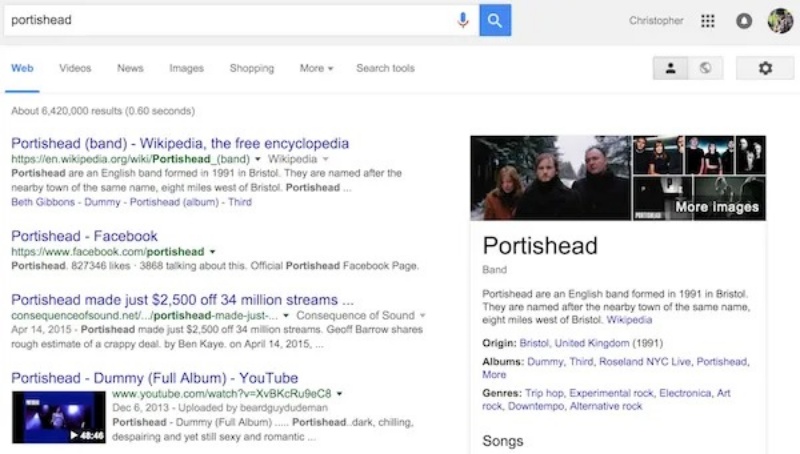Open Dummy album in knowledge panel

(545, 362)
